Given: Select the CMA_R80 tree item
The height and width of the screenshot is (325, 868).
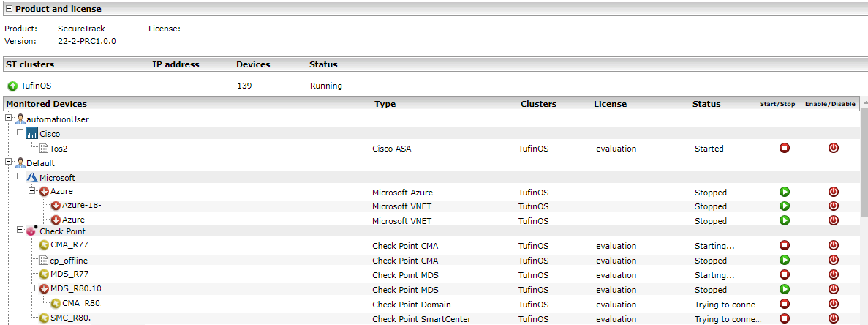Looking at the screenshot, I should point(81,304).
